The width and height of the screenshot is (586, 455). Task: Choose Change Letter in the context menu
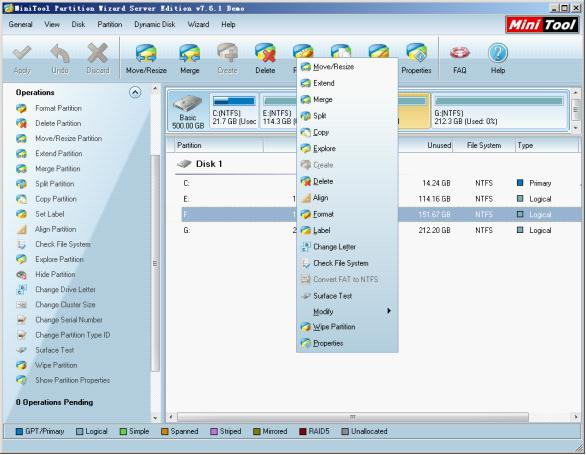click(347, 247)
